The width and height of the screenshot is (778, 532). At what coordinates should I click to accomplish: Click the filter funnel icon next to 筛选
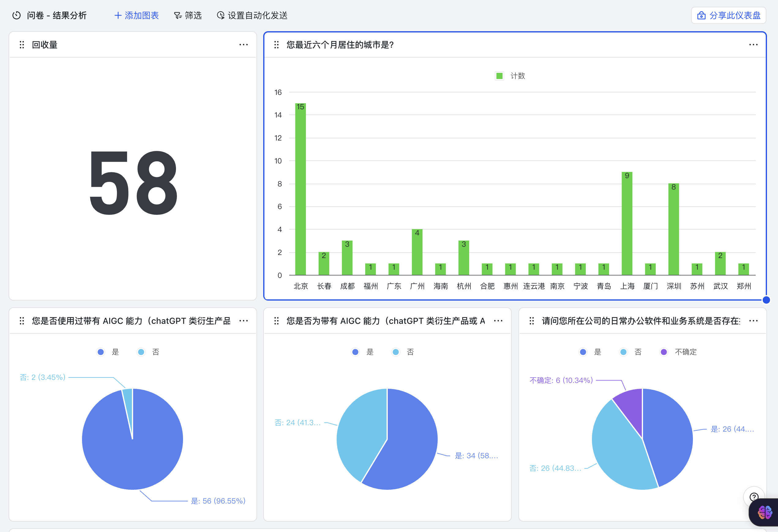tap(178, 15)
